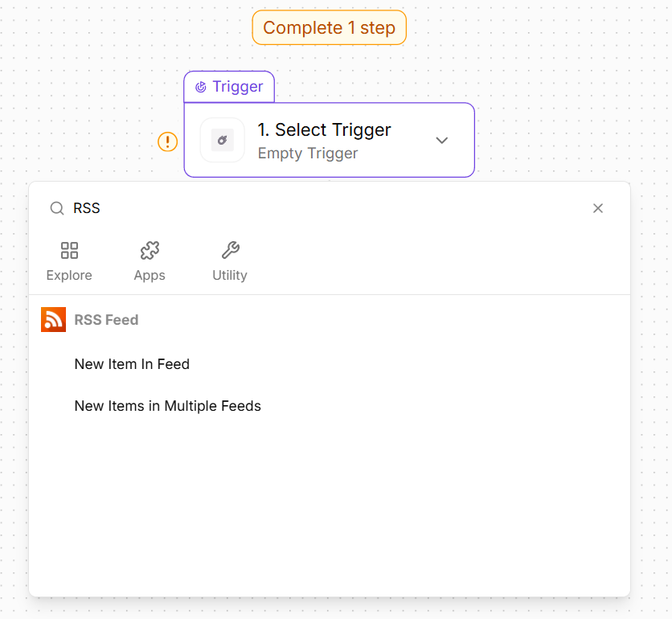Switch to the Explore tab label

[69, 275]
